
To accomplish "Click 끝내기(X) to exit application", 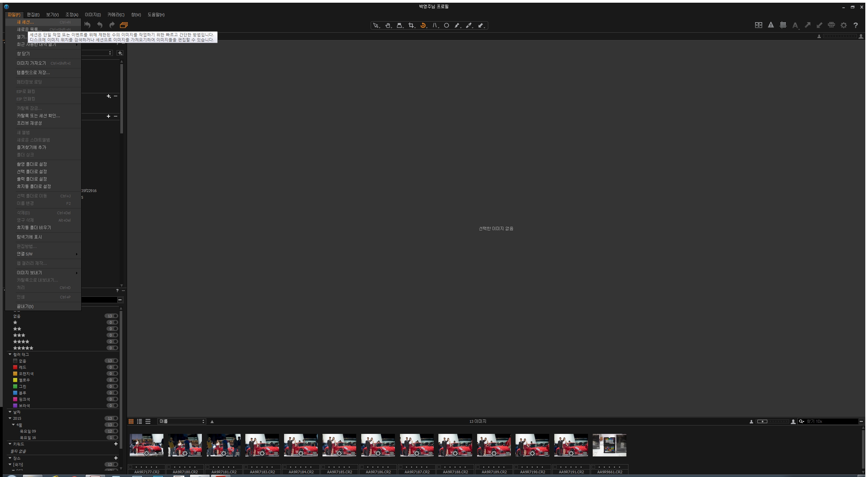I will pyautogui.click(x=25, y=307).
